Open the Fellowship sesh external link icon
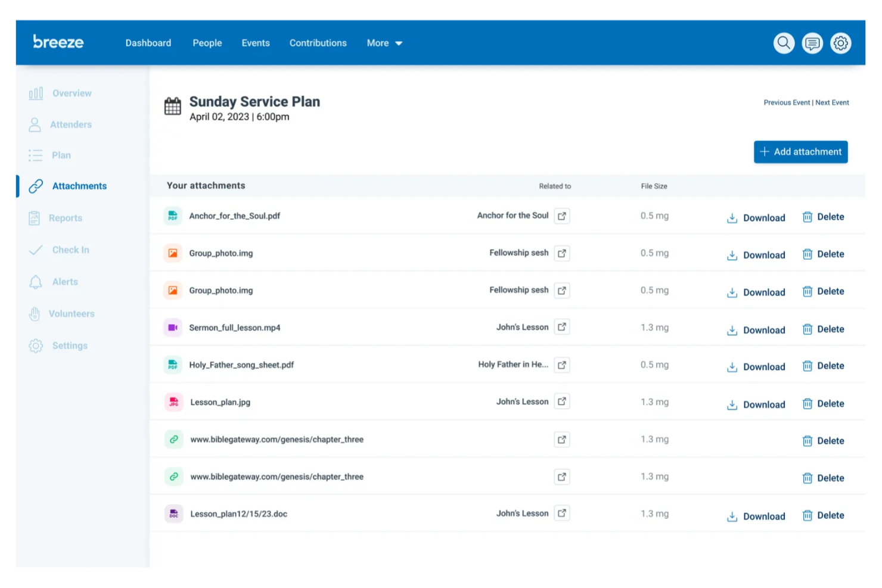882x588 pixels. pos(561,253)
